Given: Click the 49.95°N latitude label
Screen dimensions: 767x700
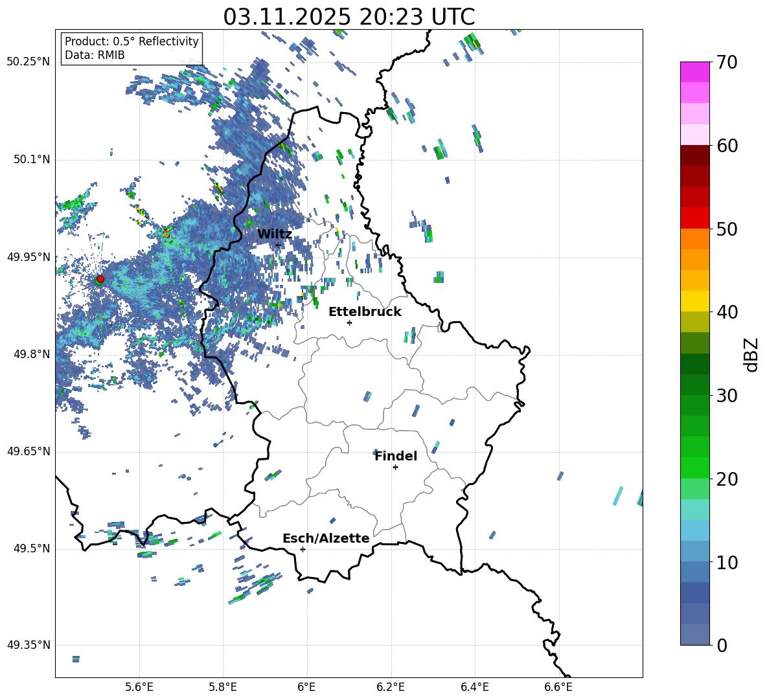Looking at the screenshot, I should 29,256.
